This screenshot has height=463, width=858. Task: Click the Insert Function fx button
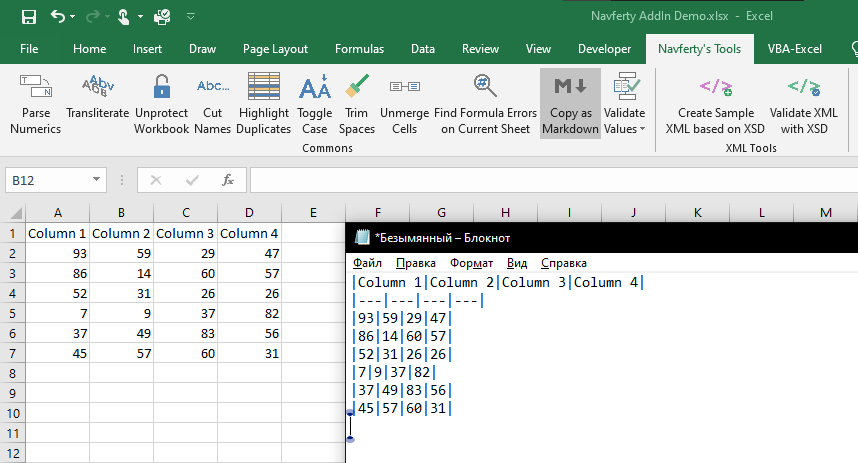pos(228,180)
